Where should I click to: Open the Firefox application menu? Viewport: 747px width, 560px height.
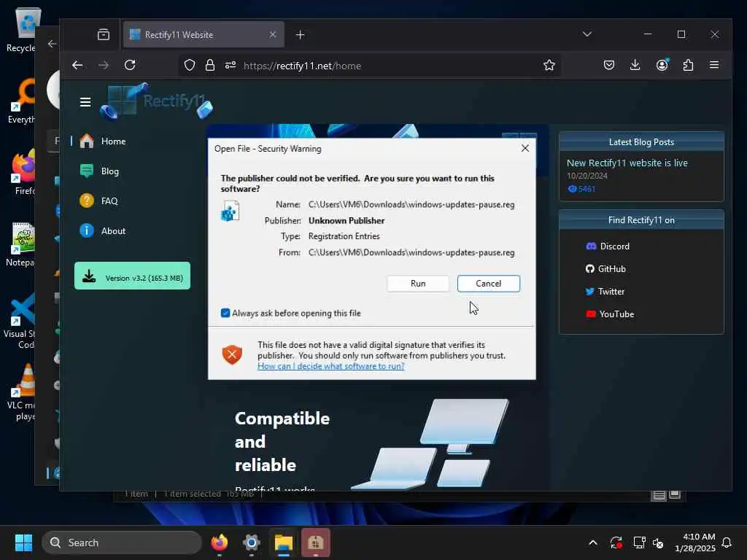click(x=713, y=65)
